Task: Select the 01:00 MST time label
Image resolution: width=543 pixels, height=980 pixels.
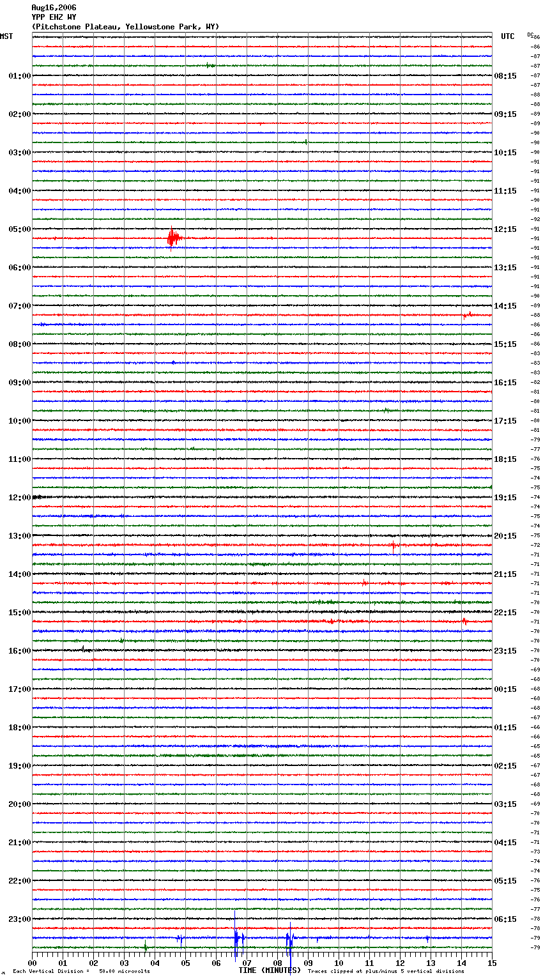Action: click(x=19, y=76)
